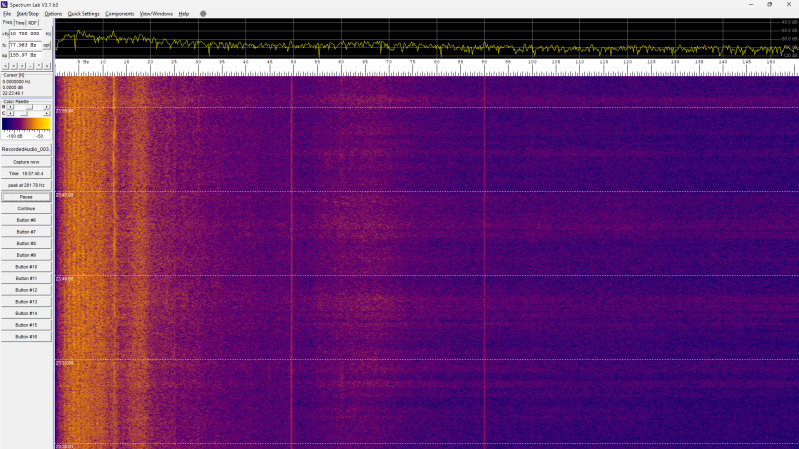This screenshot has height=449, width=799.
Task: Click the Capture now button
Action: click(26, 162)
